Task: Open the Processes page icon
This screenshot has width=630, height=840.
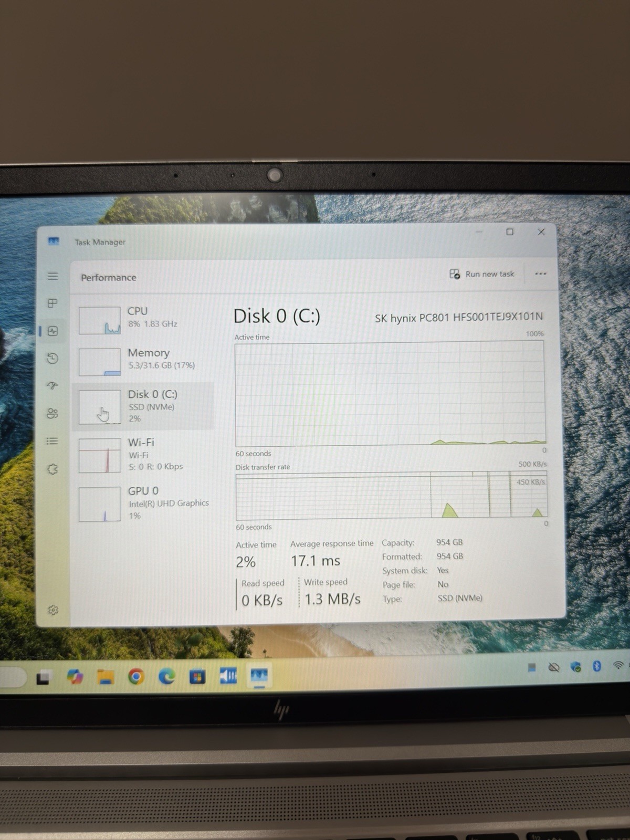Action: [52, 303]
